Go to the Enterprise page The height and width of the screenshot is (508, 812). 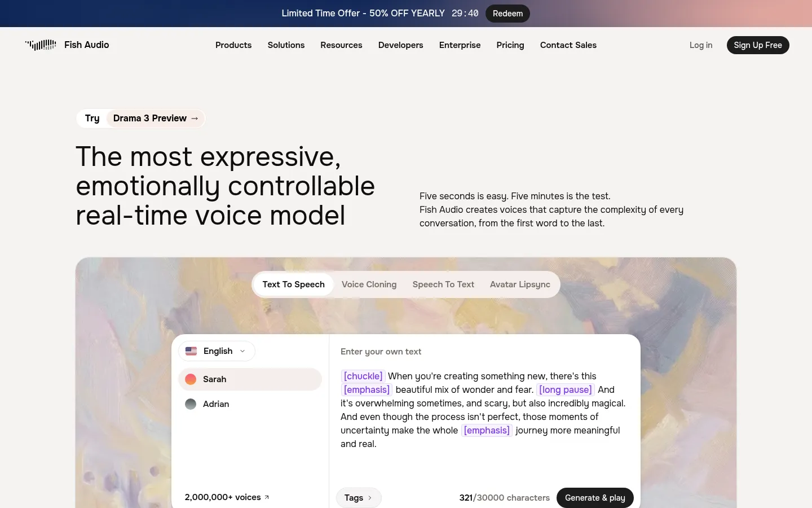coord(460,45)
